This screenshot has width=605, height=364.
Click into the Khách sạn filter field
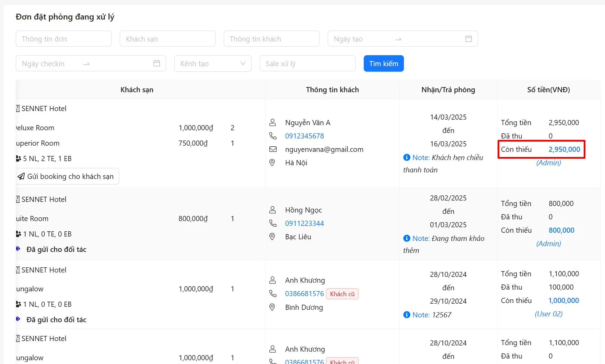pyautogui.click(x=167, y=39)
